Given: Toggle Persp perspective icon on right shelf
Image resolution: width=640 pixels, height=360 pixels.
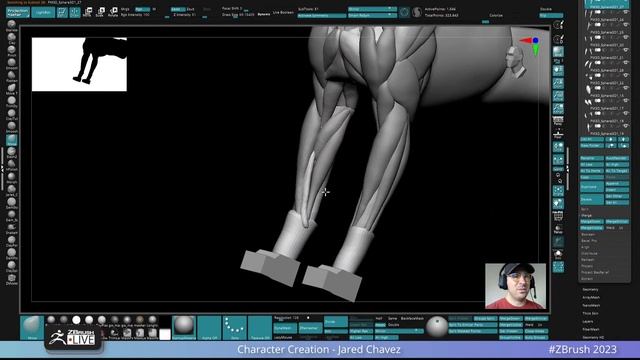Looking at the screenshot, I should point(558,121).
